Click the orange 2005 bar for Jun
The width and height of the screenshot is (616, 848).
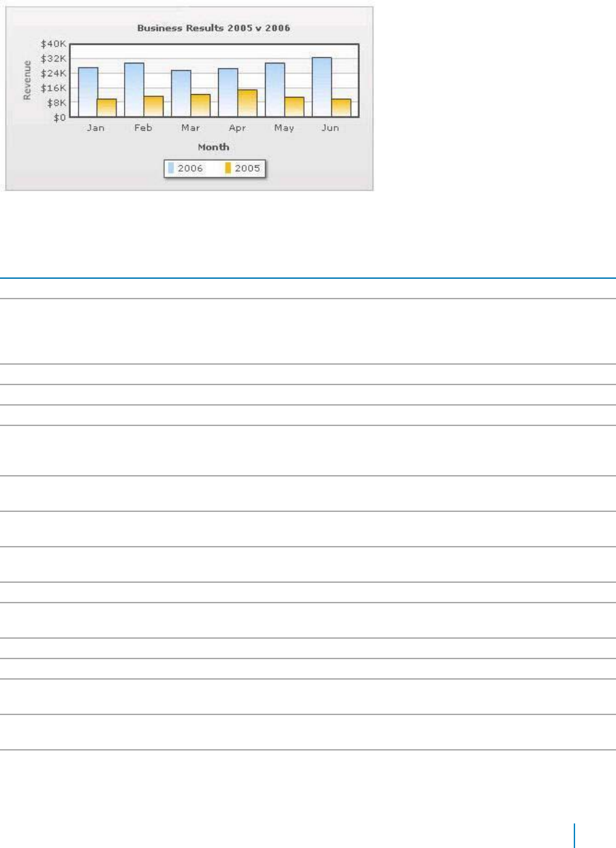coord(341,108)
